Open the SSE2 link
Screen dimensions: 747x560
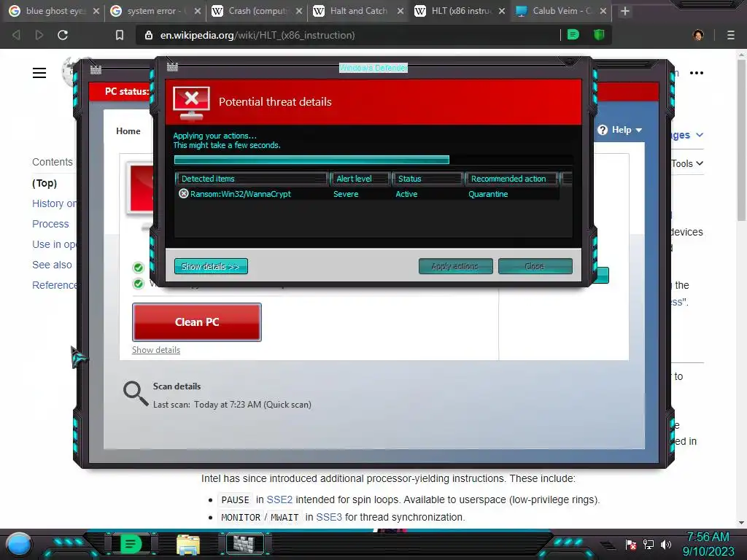pyautogui.click(x=279, y=499)
